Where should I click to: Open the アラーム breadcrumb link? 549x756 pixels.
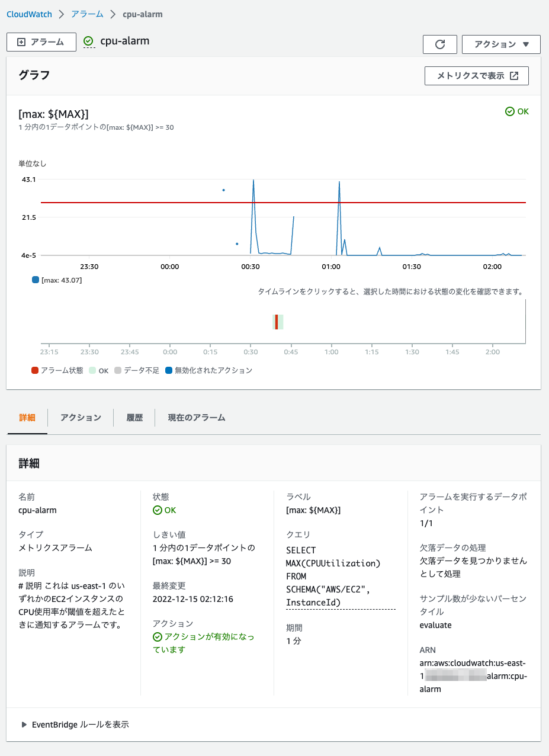pyautogui.click(x=86, y=14)
